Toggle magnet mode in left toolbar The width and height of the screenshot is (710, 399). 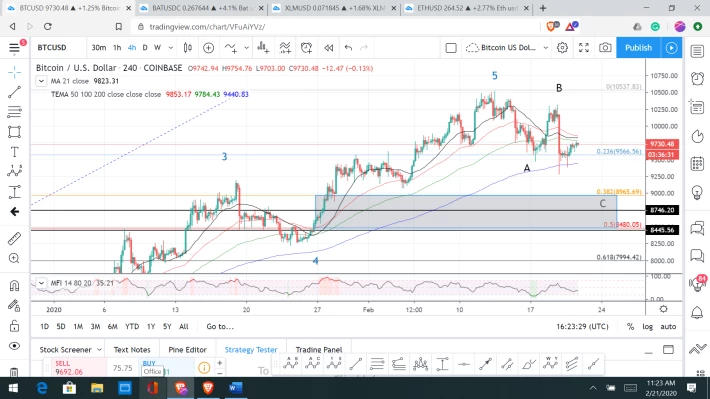pyautogui.click(x=14, y=286)
